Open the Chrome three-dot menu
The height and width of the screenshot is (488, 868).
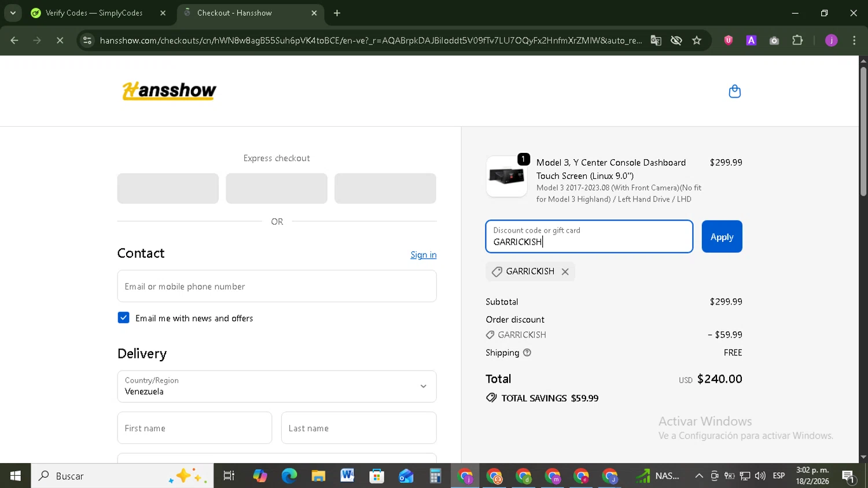pos(854,41)
